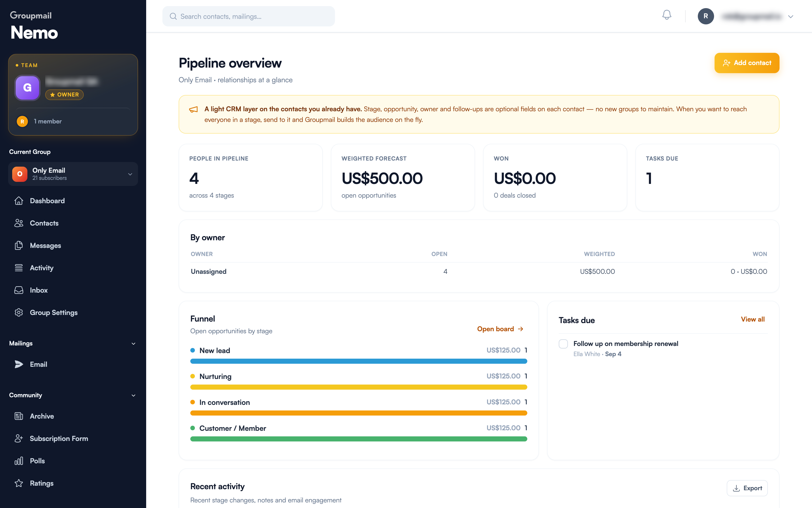The height and width of the screenshot is (508, 812).
Task: Click the New lead stage label
Action: coord(215,351)
